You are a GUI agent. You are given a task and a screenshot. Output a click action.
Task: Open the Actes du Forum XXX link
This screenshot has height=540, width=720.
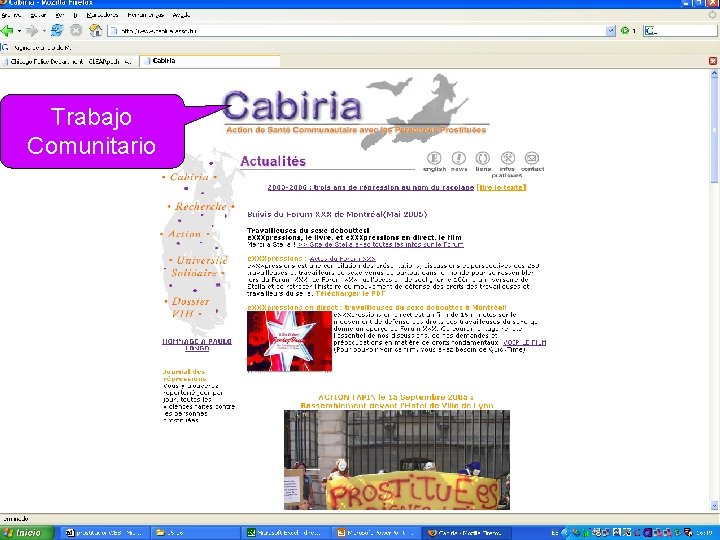[343, 259]
